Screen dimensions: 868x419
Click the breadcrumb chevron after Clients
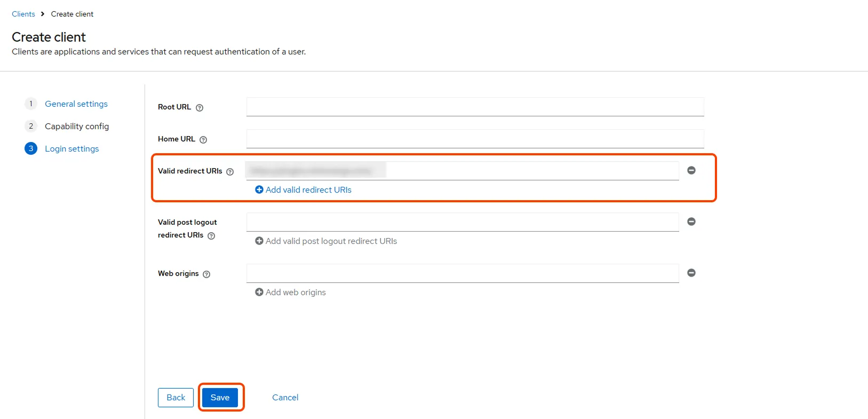click(x=43, y=14)
